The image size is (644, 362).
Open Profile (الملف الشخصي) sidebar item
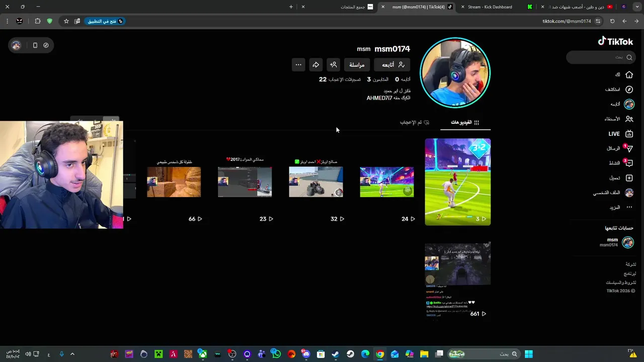pyautogui.click(x=613, y=193)
